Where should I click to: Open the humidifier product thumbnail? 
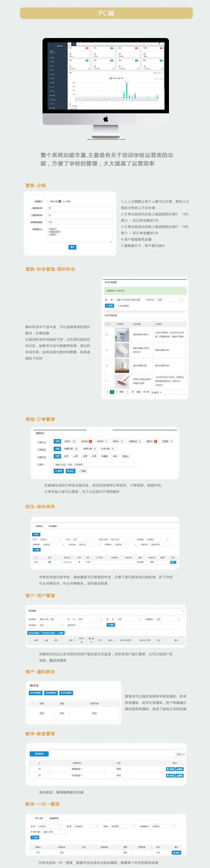click(122, 366)
